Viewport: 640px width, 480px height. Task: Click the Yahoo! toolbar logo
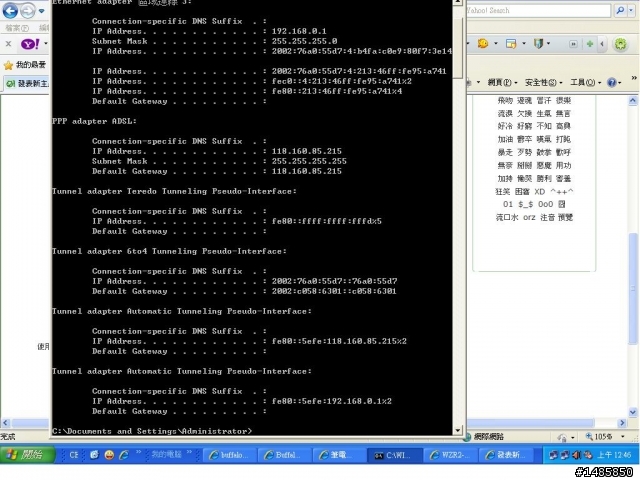point(30,43)
